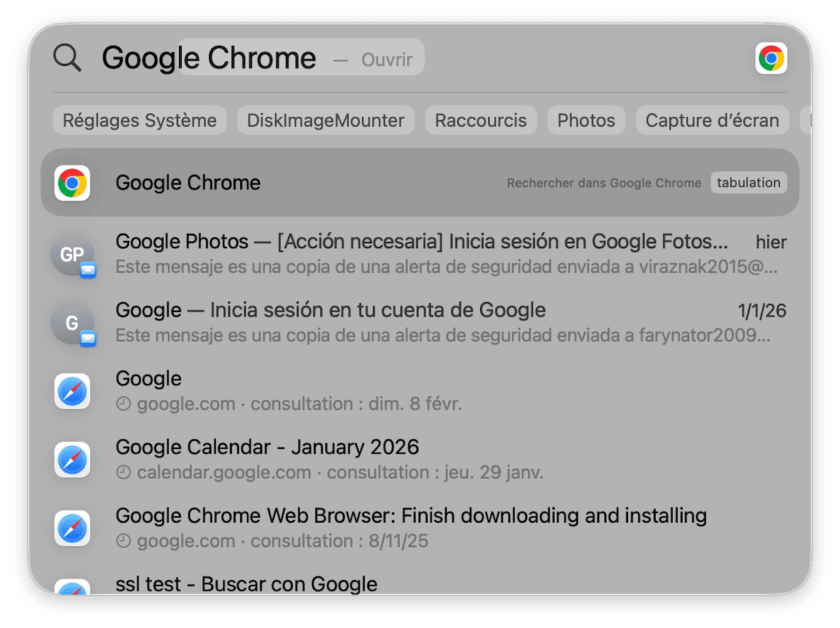Screen dimensions: 840x628
Task: Open the ssl test - Buscar con Google result
Action: pyautogui.click(x=420, y=582)
